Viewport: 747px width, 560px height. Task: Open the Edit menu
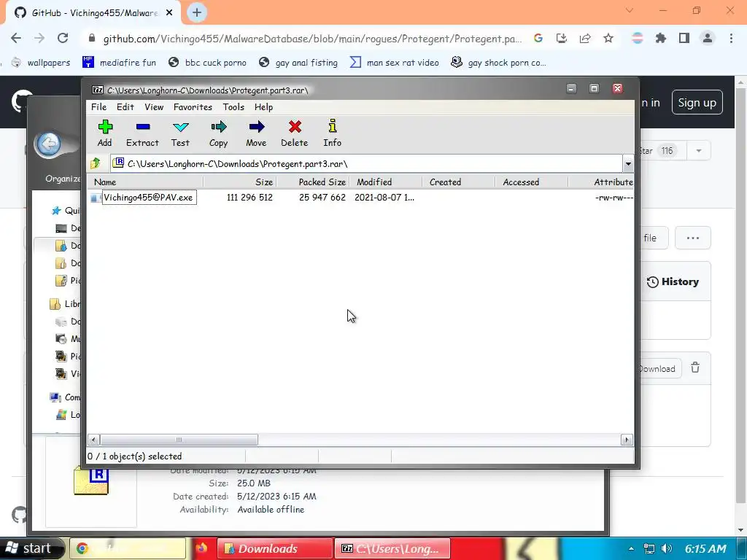[125, 107]
